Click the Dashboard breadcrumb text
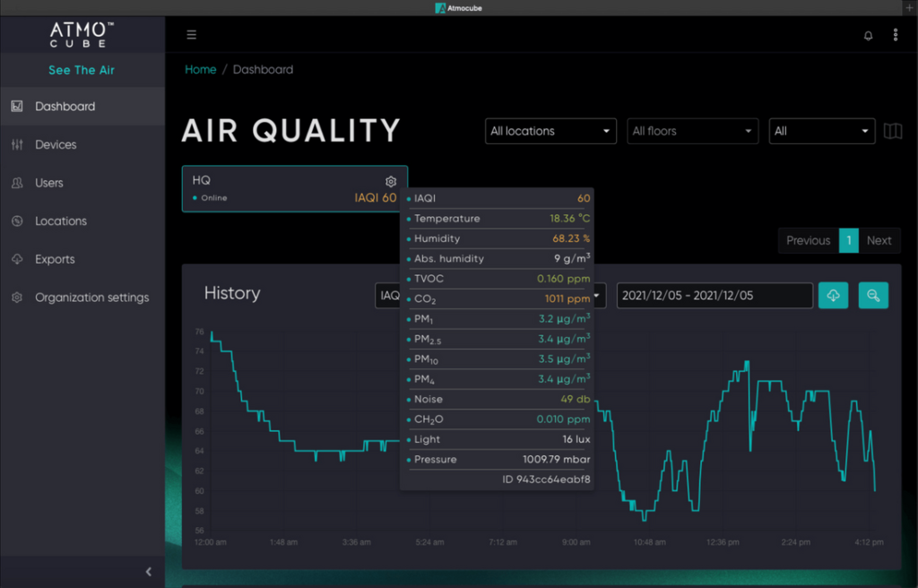 click(x=263, y=70)
